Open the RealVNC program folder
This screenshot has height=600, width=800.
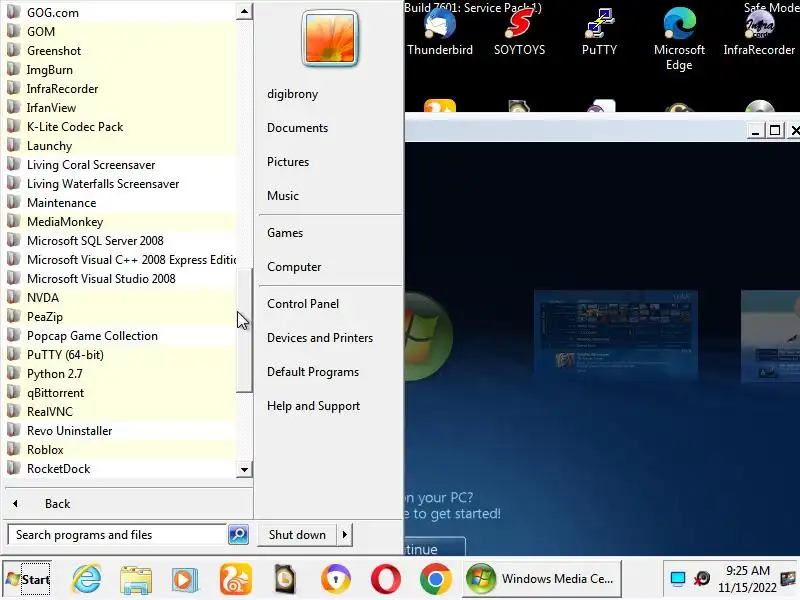[x=120, y=411]
